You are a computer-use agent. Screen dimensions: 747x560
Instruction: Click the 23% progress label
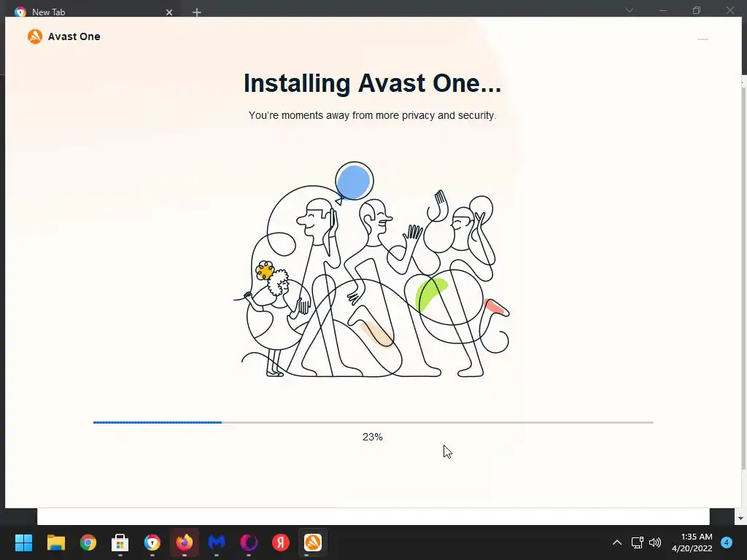coord(373,437)
